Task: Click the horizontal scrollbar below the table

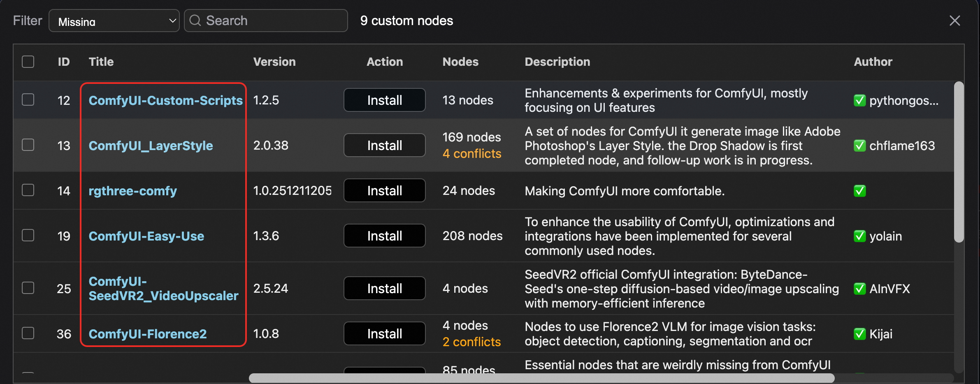Action: [542, 378]
